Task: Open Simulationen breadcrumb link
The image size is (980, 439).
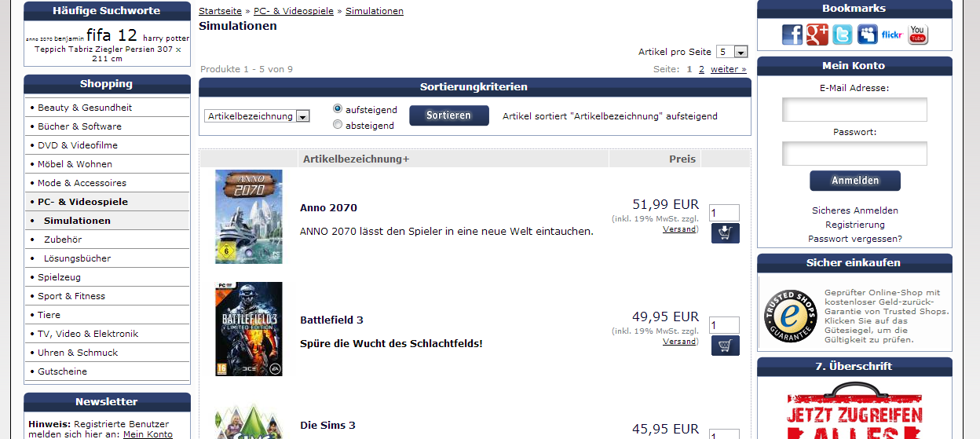Action: click(375, 11)
